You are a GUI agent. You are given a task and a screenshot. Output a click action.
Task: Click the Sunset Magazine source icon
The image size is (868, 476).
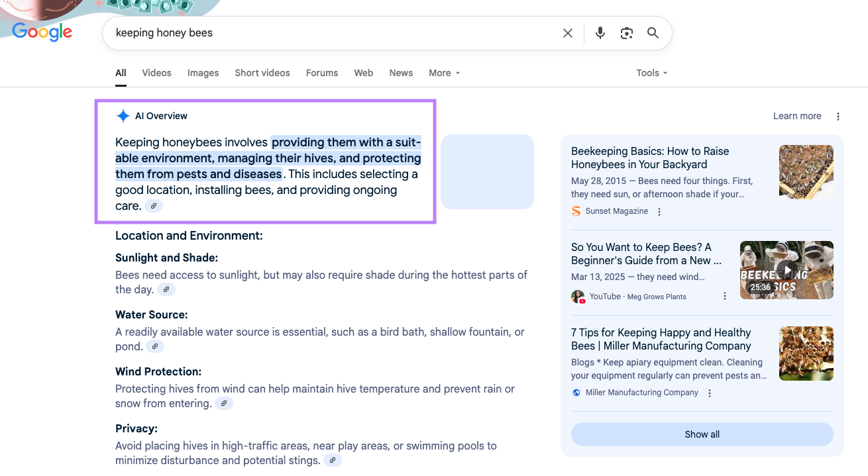coord(576,211)
